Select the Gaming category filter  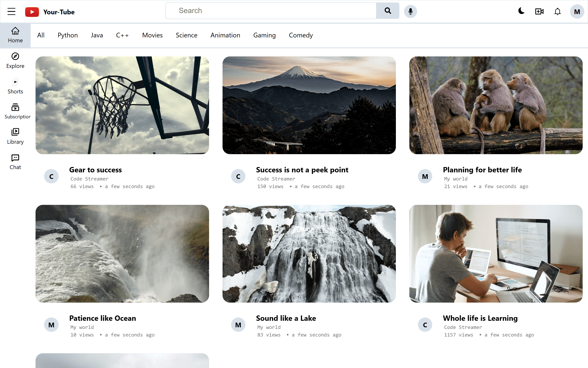coord(264,35)
